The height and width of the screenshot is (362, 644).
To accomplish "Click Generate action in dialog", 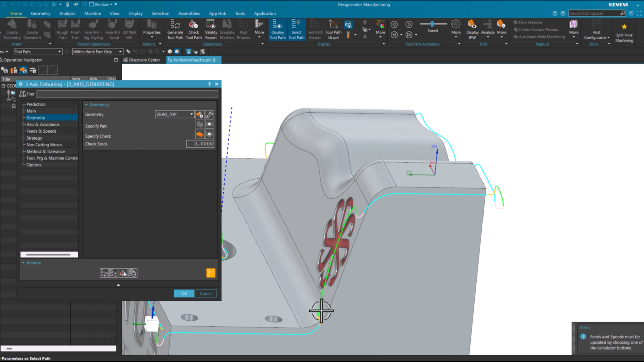I will [104, 273].
